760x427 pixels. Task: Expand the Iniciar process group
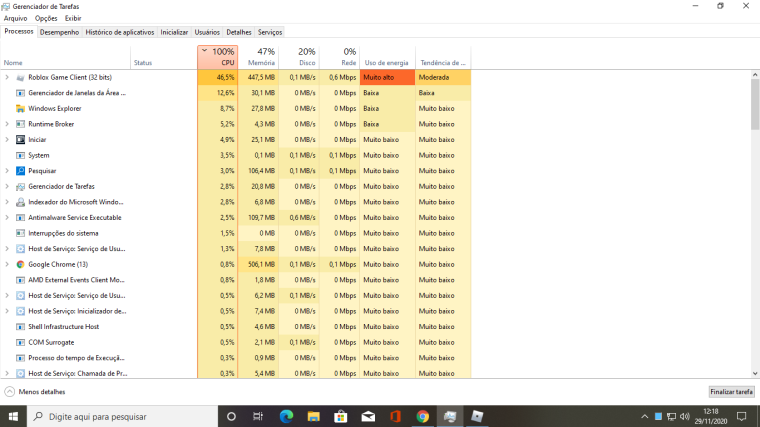point(7,140)
